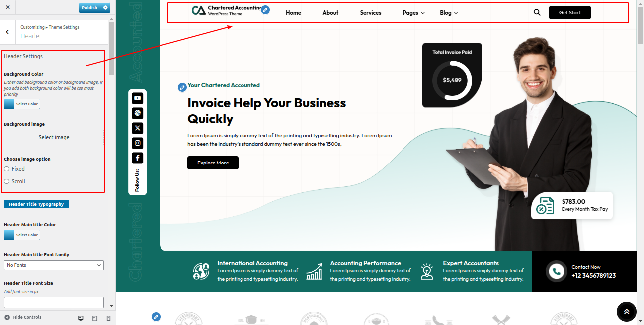Click the Explore More button
This screenshot has height=325, width=644.
(213, 163)
